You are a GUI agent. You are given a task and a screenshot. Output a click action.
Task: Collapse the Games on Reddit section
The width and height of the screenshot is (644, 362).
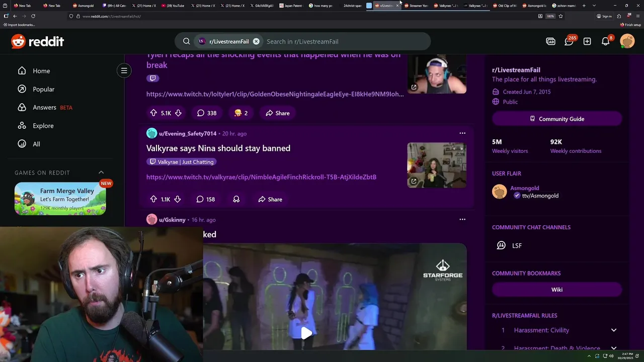[x=101, y=172]
